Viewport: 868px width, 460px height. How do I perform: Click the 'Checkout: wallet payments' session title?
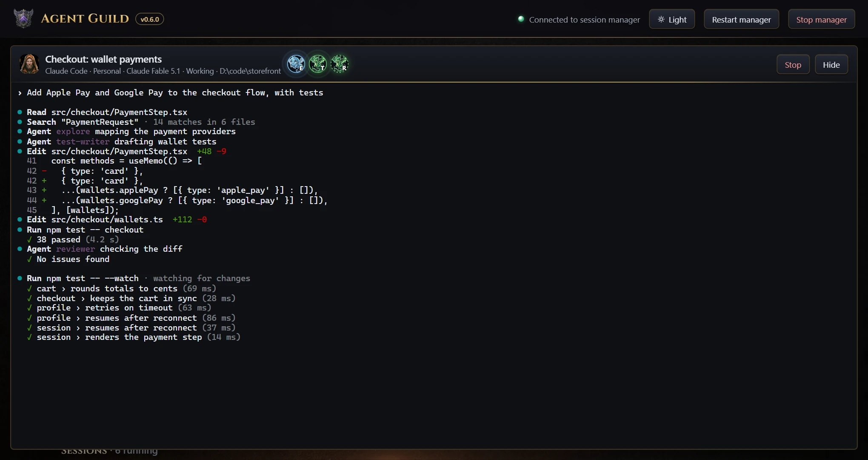(103, 59)
